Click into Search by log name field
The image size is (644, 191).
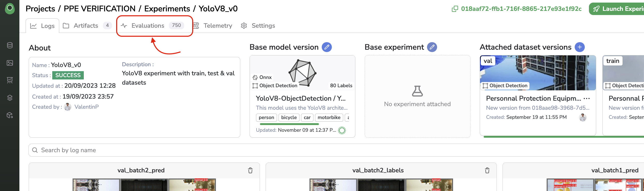tap(336, 150)
